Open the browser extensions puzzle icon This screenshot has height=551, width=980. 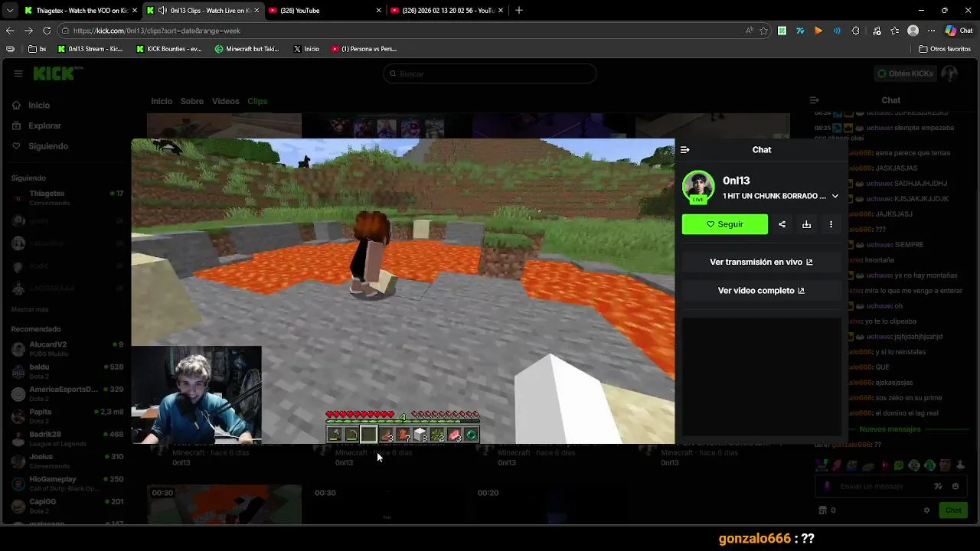(855, 31)
